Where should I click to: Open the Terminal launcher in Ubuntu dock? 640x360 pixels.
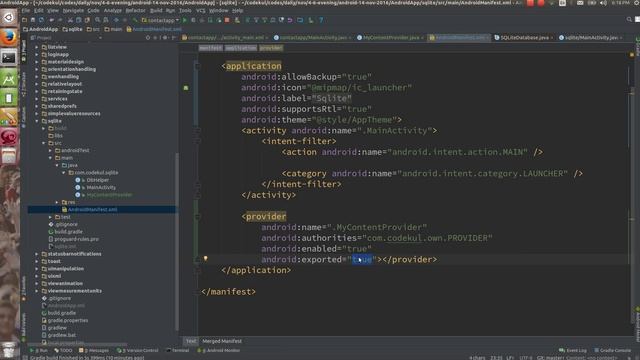tap(9, 58)
